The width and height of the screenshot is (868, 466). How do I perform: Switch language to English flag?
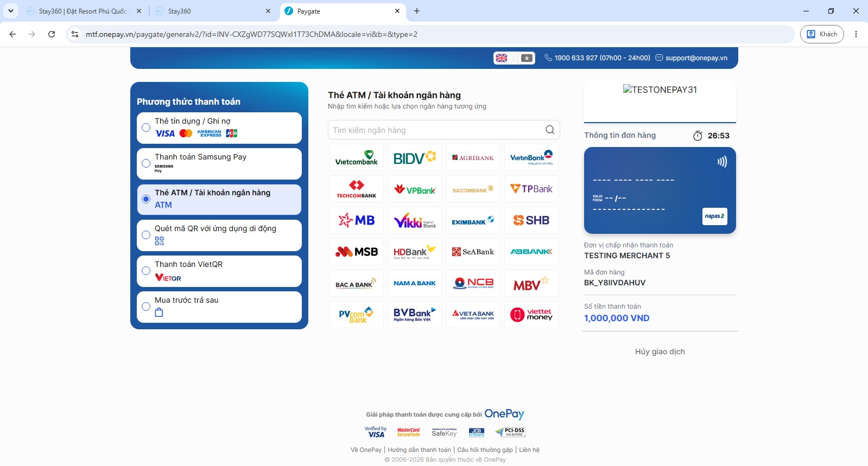tap(502, 58)
